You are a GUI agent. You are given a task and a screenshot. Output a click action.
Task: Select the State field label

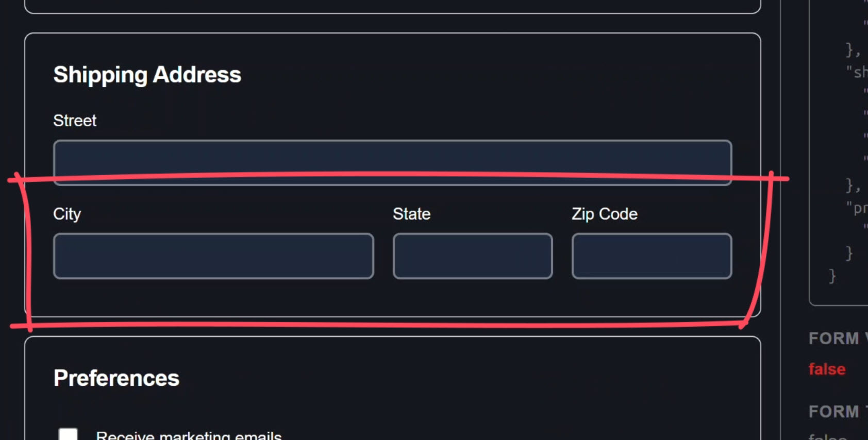[411, 213]
